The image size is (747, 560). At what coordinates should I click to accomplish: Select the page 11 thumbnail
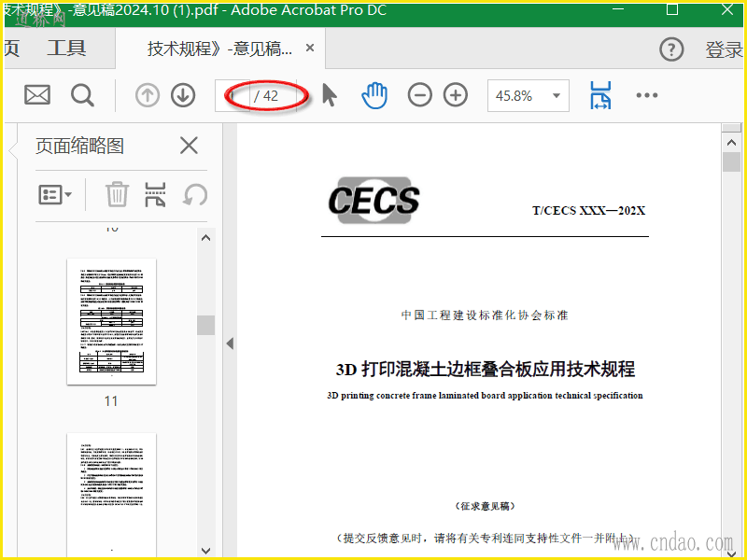[111, 321]
